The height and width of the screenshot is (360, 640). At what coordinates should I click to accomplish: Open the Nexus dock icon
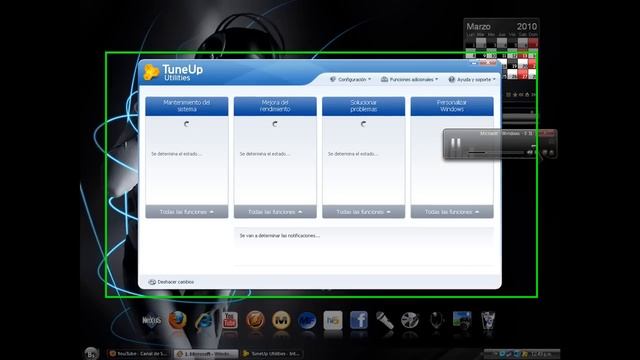[x=151, y=321]
